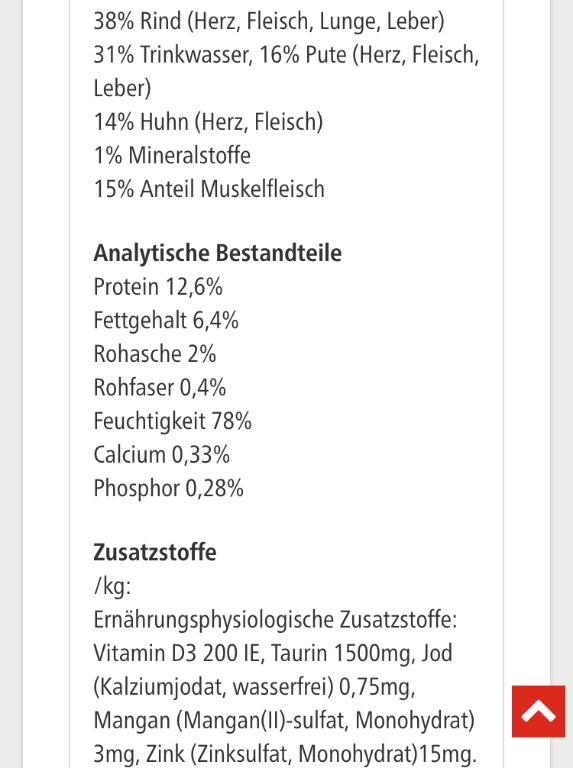Image resolution: width=573 pixels, height=768 pixels.
Task: Click the /kg: label under Zusatzstoffe
Action: tap(112, 586)
